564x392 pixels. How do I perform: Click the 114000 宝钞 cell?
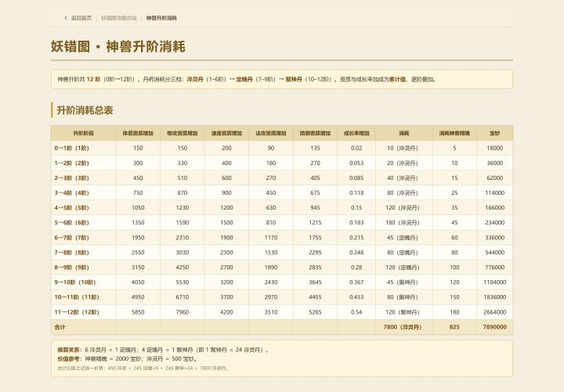(495, 193)
